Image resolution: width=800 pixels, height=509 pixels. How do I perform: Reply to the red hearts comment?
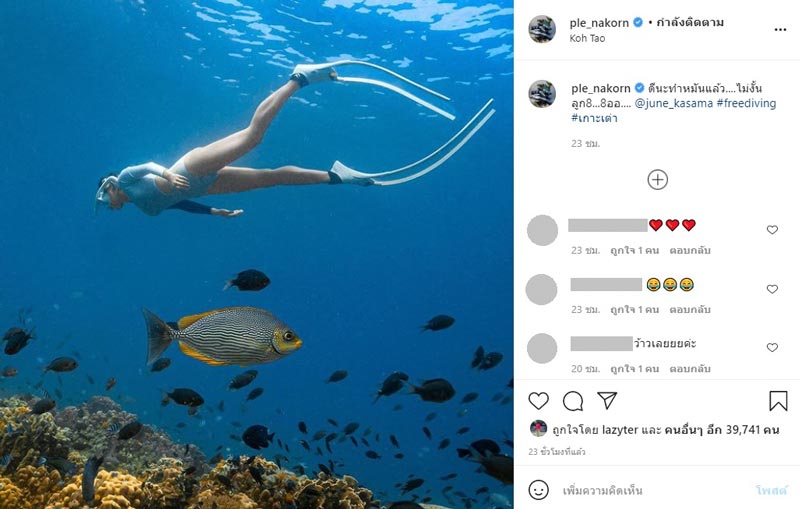690,250
